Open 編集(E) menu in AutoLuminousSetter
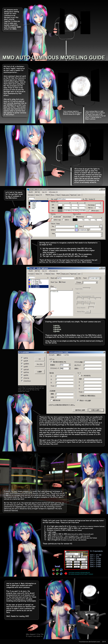 59,355
